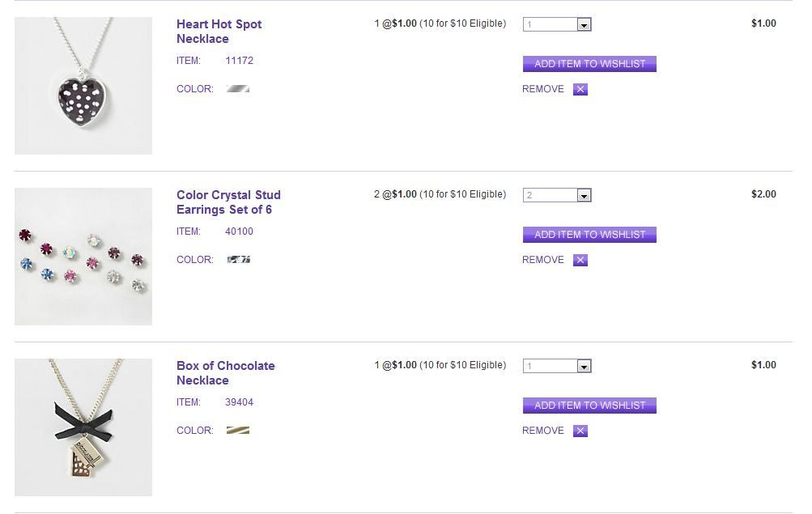Image resolution: width=812 pixels, height=514 pixels.
Task: Click REMOVE text for Box of Chocolate Necklace
Action: tap(543, 431)
